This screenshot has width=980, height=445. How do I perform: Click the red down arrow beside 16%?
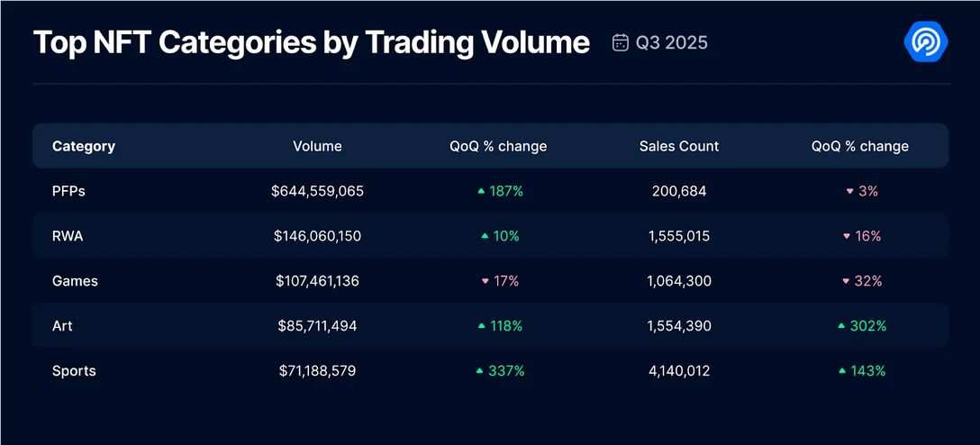pyautogui.click(x=846, y=236)
